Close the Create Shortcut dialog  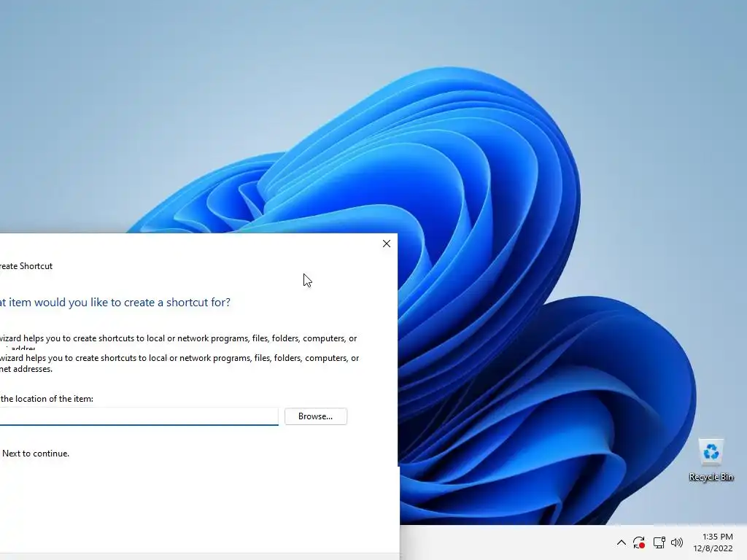(x=387, y=244)
